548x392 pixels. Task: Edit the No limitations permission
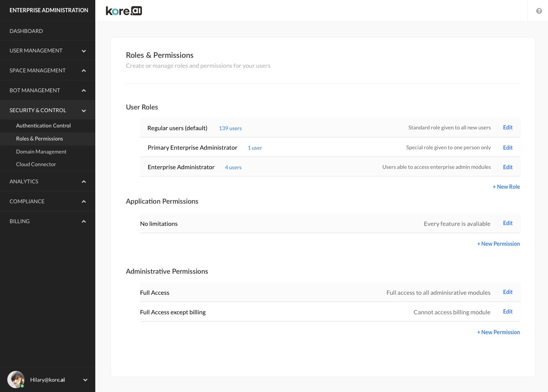(x=507, y=223)
